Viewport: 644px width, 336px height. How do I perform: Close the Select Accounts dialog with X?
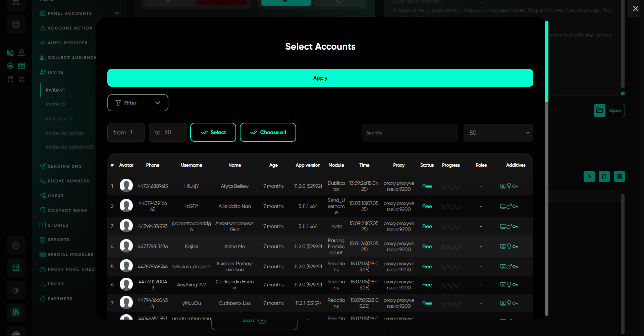pos(636,9)
